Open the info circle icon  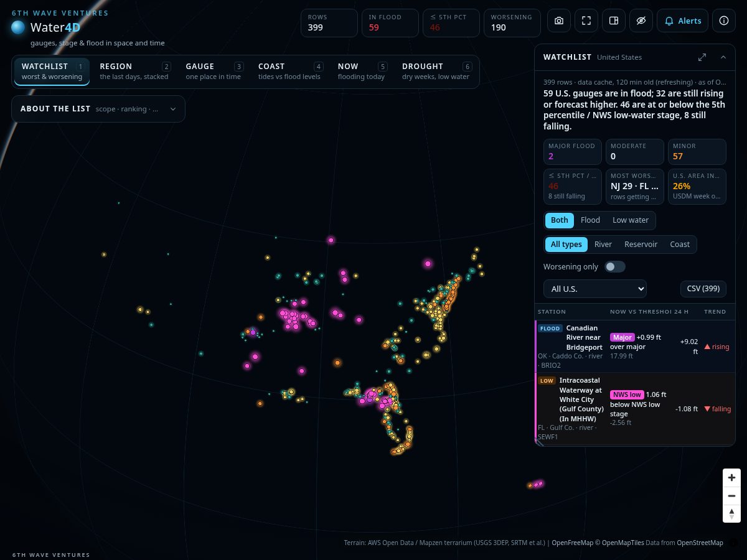coord(724,21)
